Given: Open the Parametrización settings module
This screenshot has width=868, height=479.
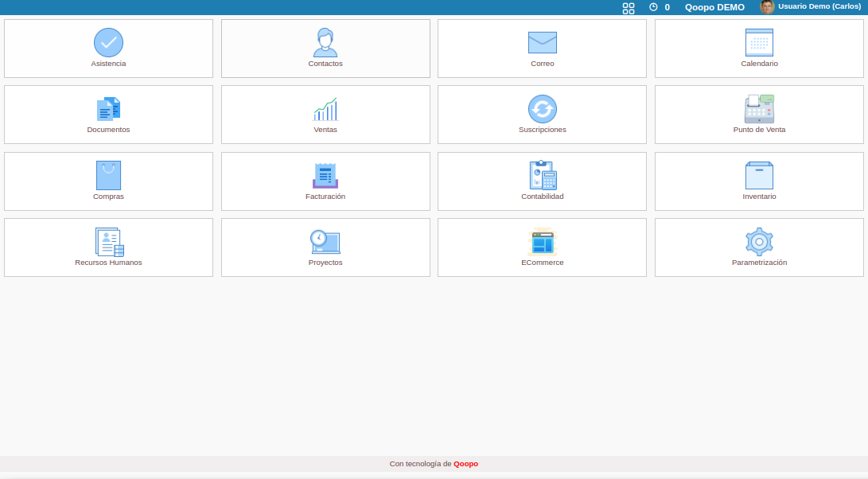Looking at the screenshot, I should pos(759,247).
